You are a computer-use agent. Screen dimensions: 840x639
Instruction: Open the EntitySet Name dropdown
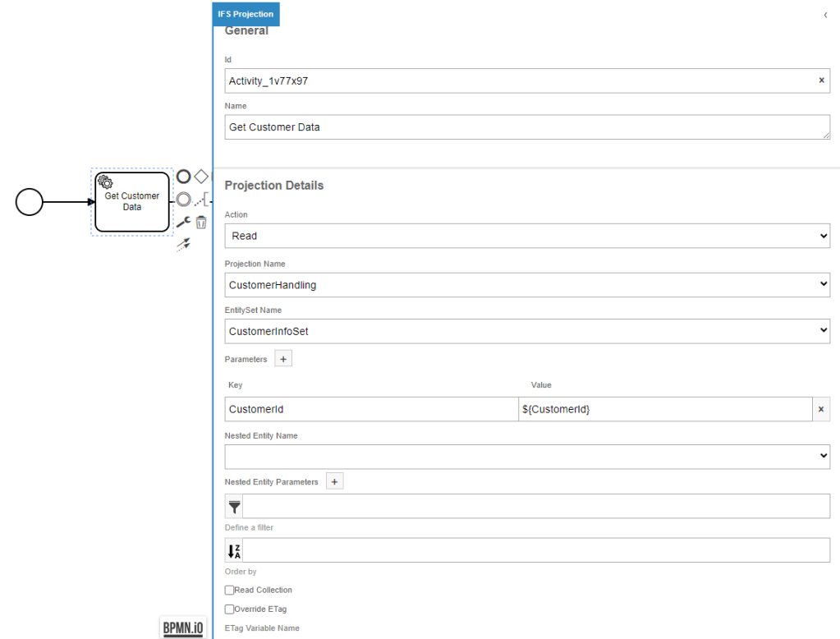click(527, 331)
